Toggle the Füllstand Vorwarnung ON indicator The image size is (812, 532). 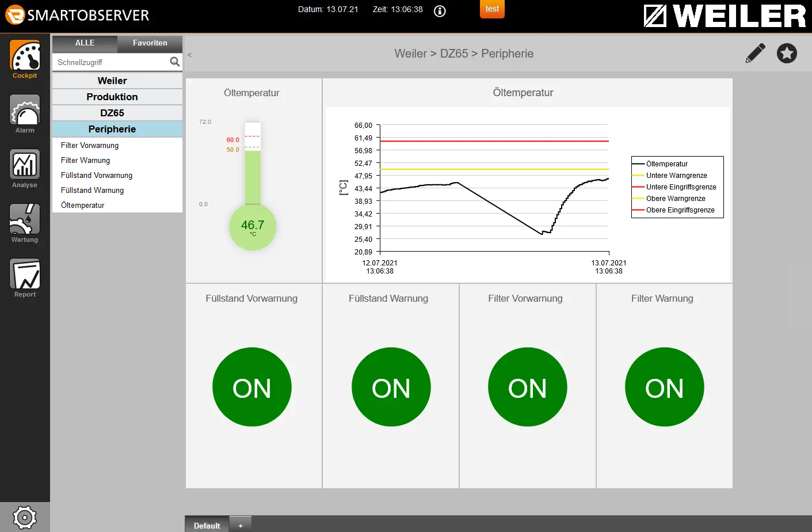click(x=252, y=387)
